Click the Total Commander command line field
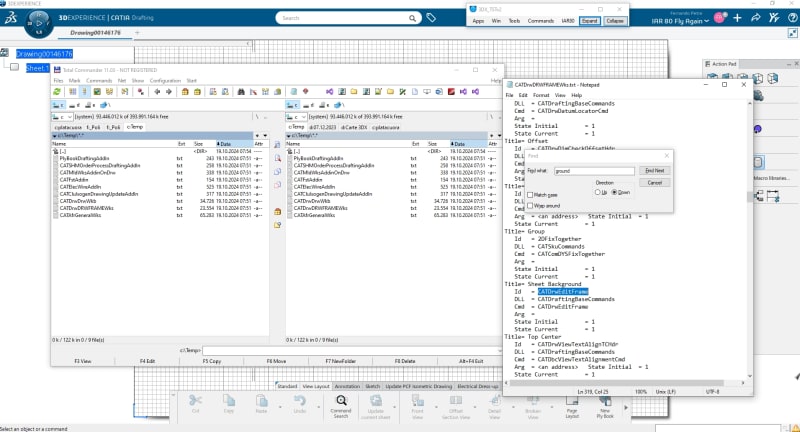800x432 pixels. (352, 350)
